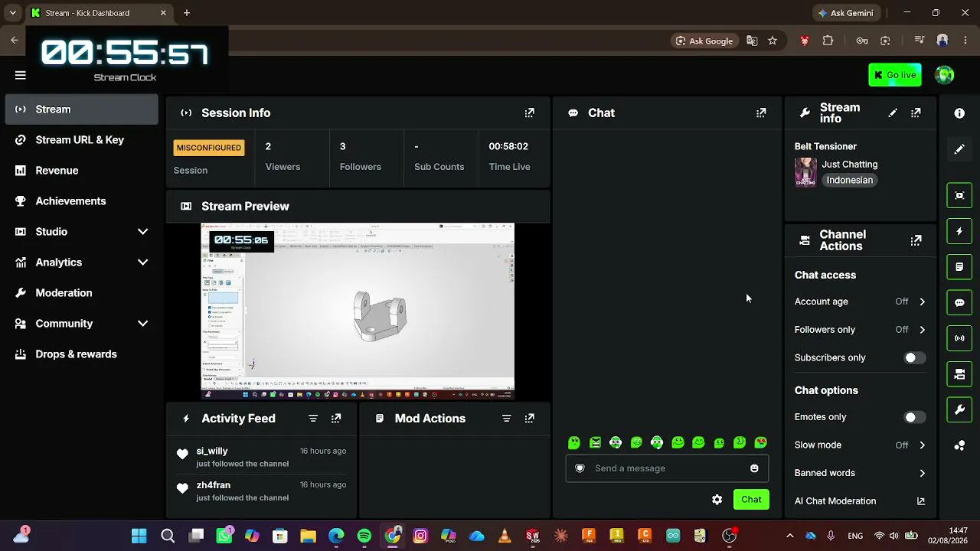Send message with the Chat button
This screenshot has height=551, width=980.
[x=751, y=500]
